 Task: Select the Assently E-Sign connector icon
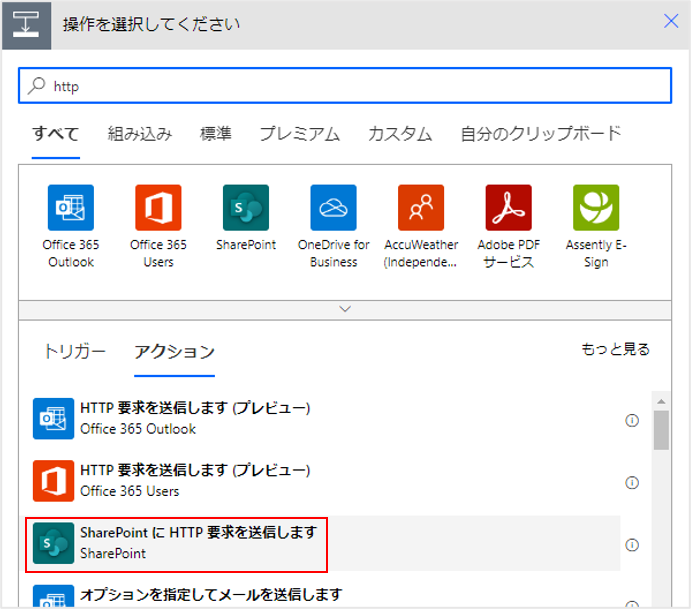[x=596, y=208]
